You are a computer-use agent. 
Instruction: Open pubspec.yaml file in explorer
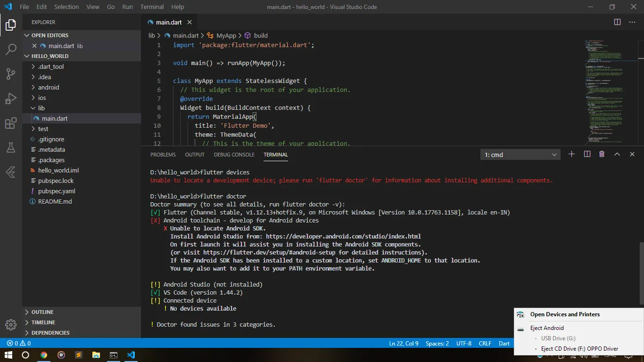[57, 191]
